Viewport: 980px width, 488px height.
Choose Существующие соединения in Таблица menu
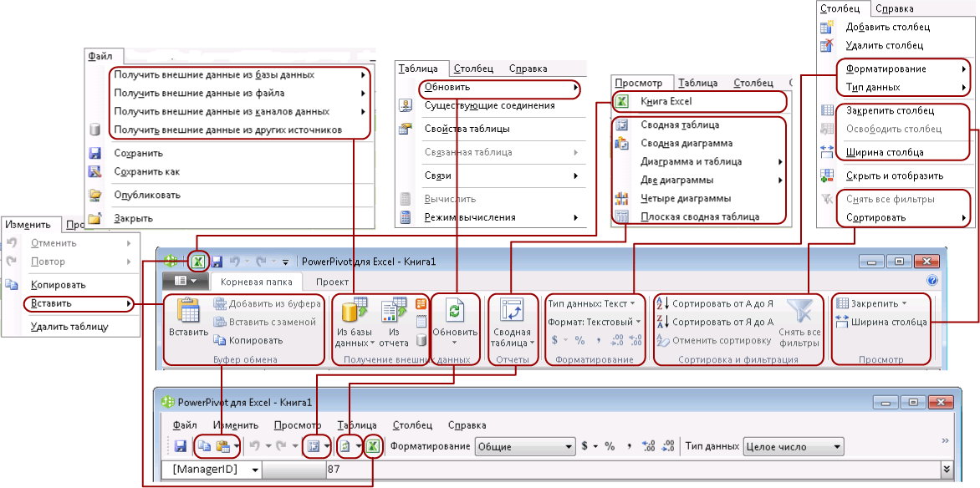click(490, 105)
